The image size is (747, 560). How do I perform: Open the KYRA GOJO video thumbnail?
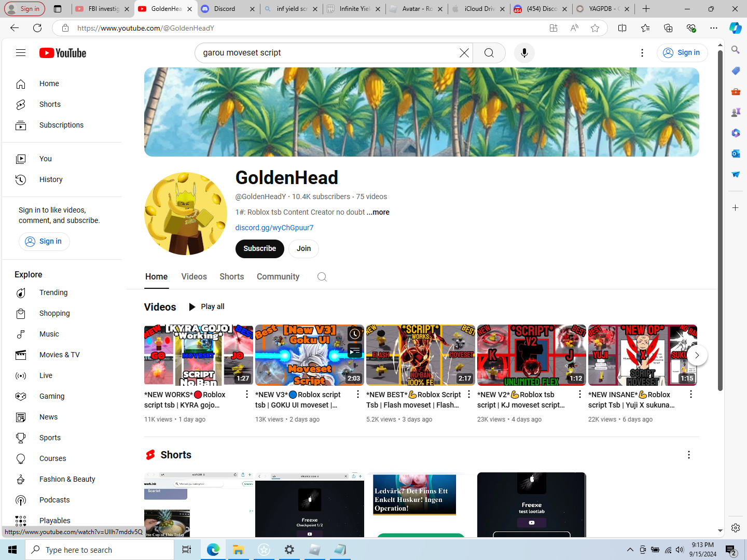click(199, 355)
